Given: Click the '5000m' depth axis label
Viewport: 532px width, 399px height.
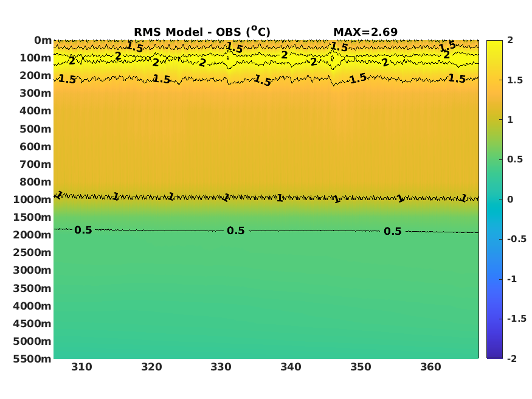Looking at the screenshot, I should pyautogui.click(x=32, y=341).
